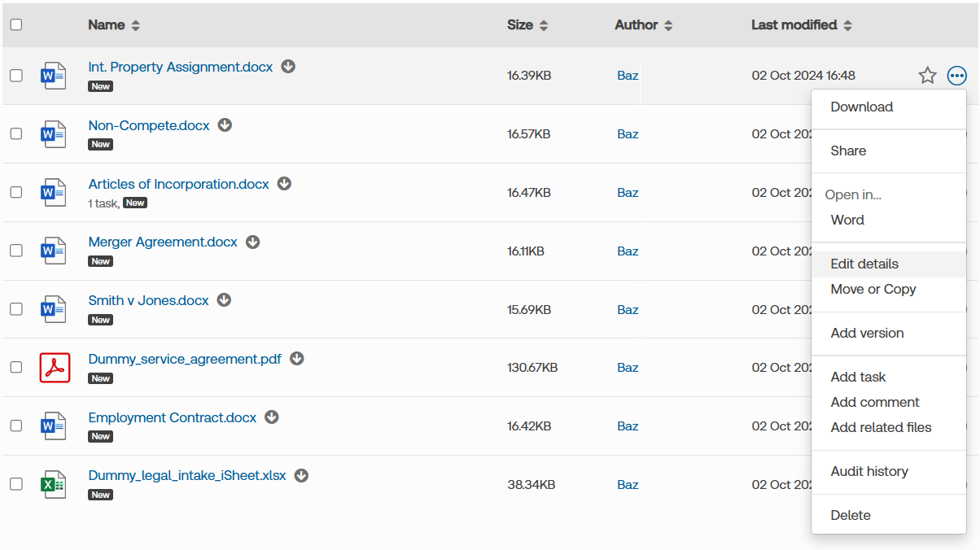The width and height of the screenshot is (980, 550).
Task: Click the download arrow next to Employment Contract.docx
Action: coord(272,417)
